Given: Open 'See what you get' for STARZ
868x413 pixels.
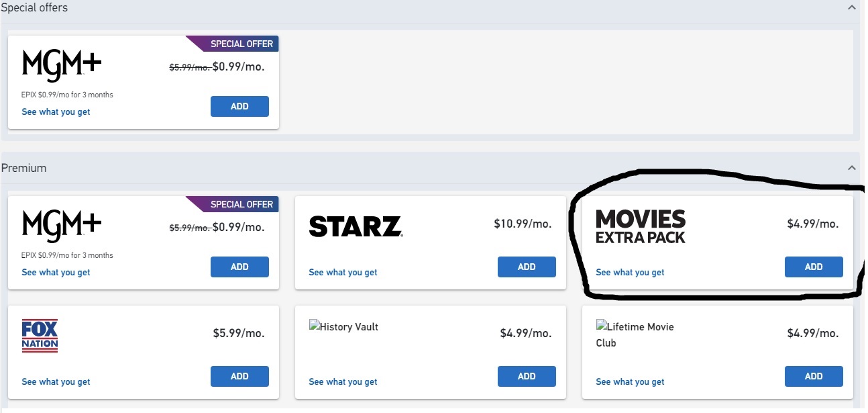Looking at the screenshot, I should click(343, 273).
